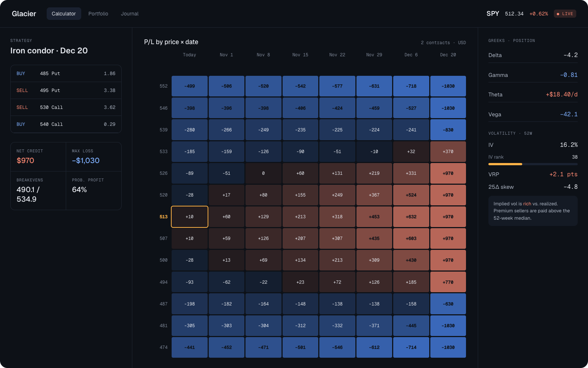The width and height of the screenshot is (588, 368).
Task: Click the implied vol note box
Action: (x=533, y=211)
